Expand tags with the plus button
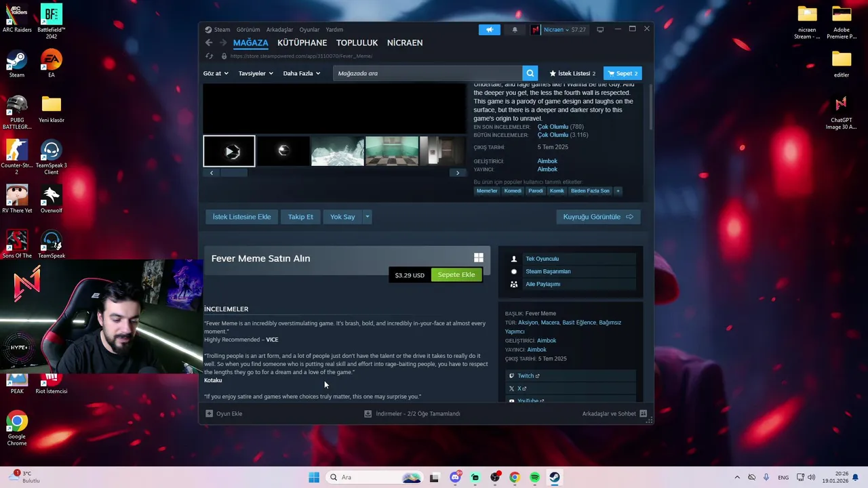 tap(617, 190)
